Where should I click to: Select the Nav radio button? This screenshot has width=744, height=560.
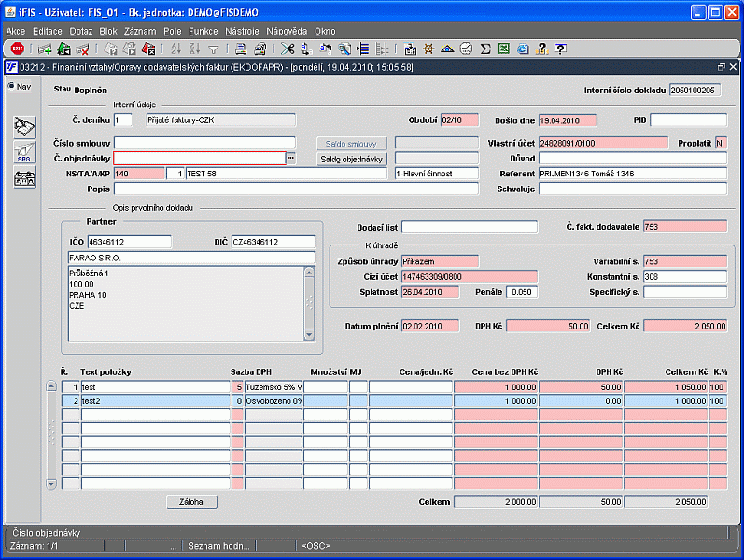pyautogui.click(x=11, y=87)
